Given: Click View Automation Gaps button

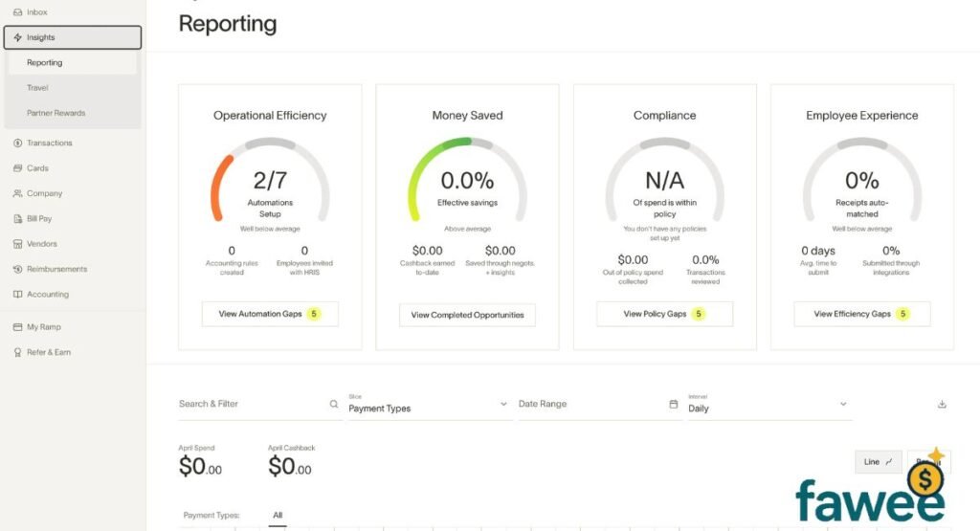Looking at the screenshot, I should coord(270,314).
